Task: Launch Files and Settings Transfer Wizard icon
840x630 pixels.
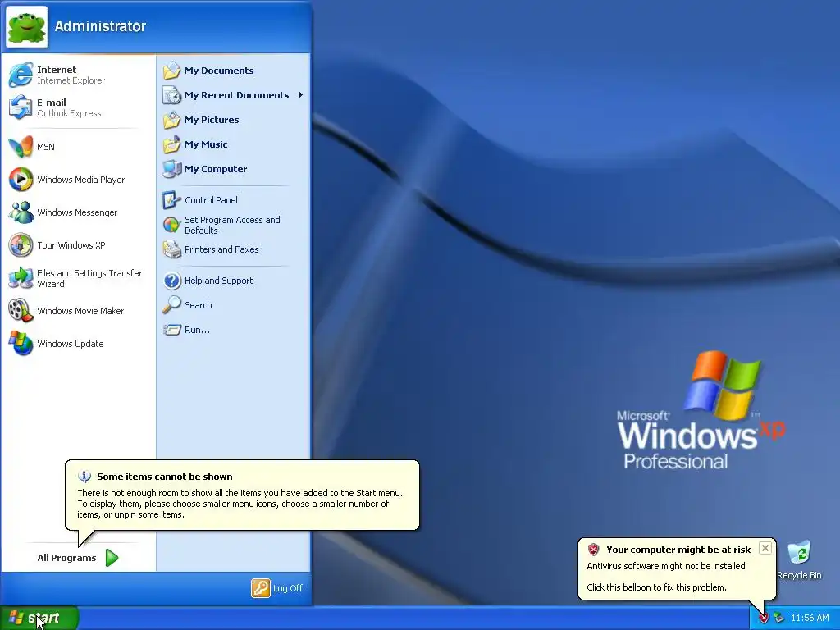Action: [21, 278]
